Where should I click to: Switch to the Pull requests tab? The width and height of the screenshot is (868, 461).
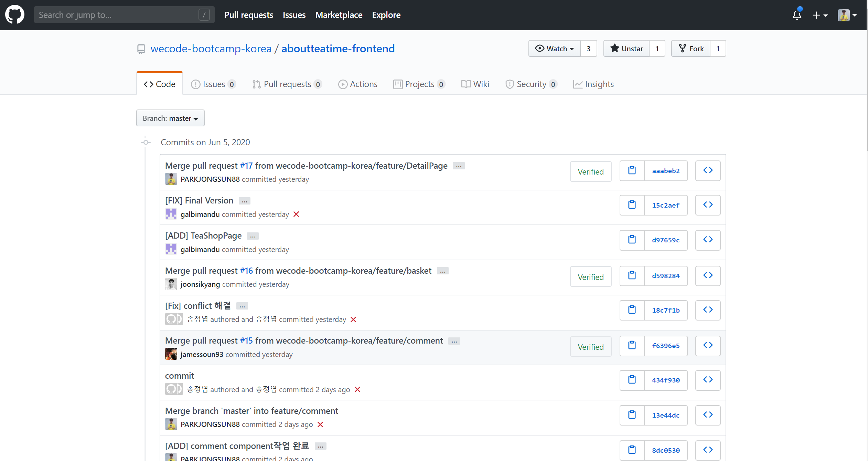coord(287,84)
